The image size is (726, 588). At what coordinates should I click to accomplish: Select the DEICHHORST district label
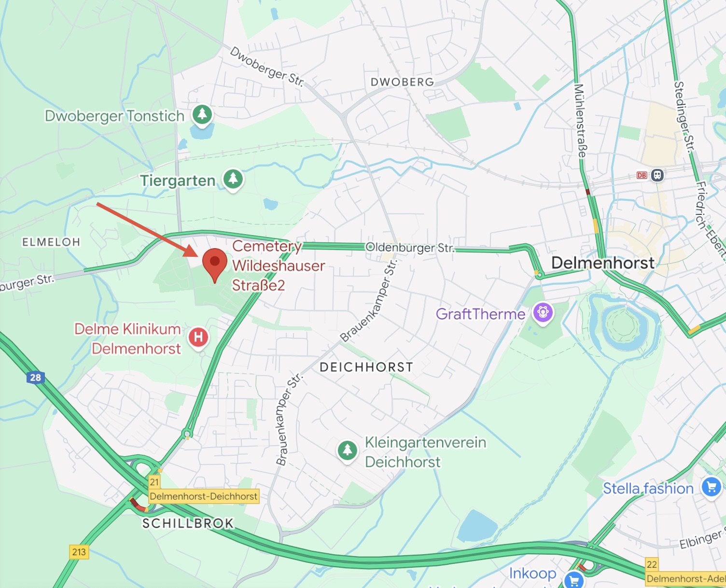point(366,367)
